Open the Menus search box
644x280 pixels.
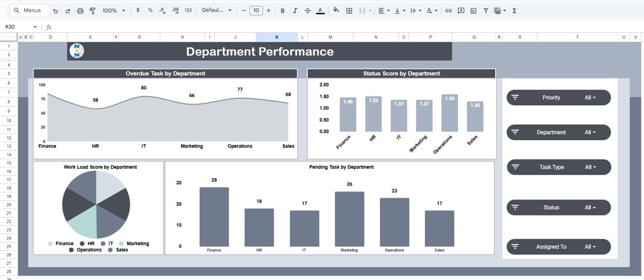29,11
